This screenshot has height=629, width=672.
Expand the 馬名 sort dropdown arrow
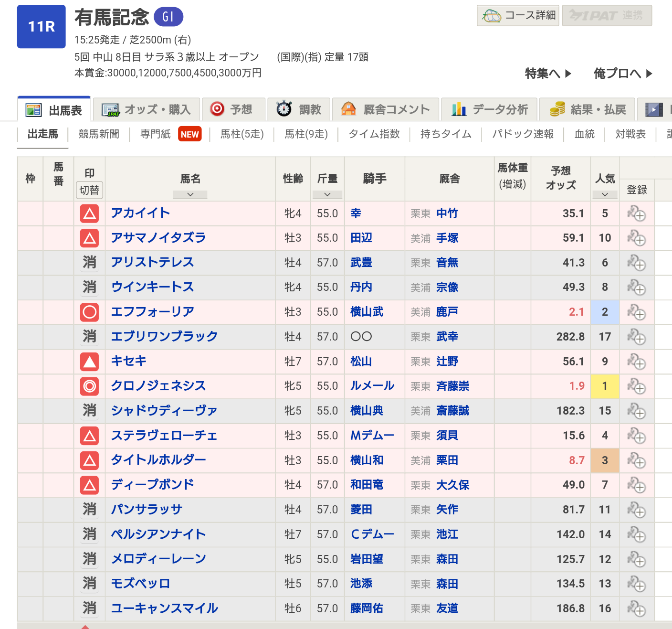click(190, 194)
